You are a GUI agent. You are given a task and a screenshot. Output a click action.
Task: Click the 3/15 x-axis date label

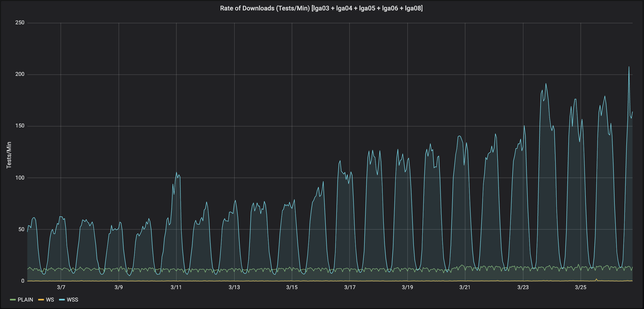coord(292,287)
